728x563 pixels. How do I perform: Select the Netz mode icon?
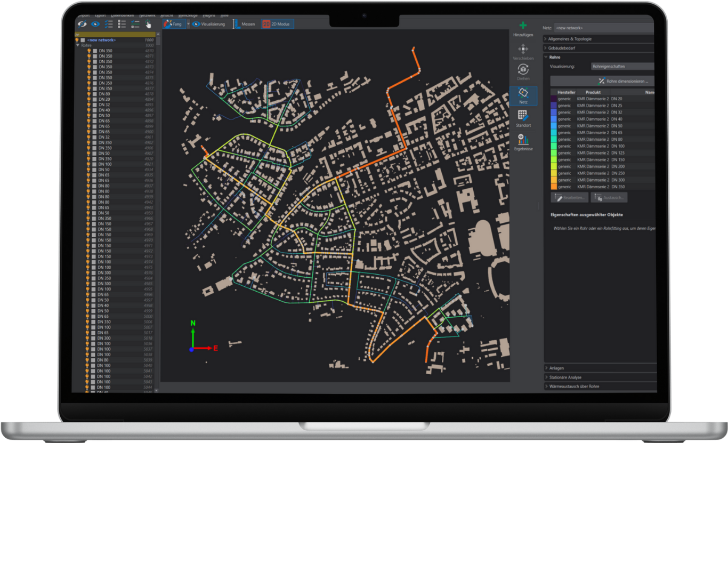pos(523,94)
